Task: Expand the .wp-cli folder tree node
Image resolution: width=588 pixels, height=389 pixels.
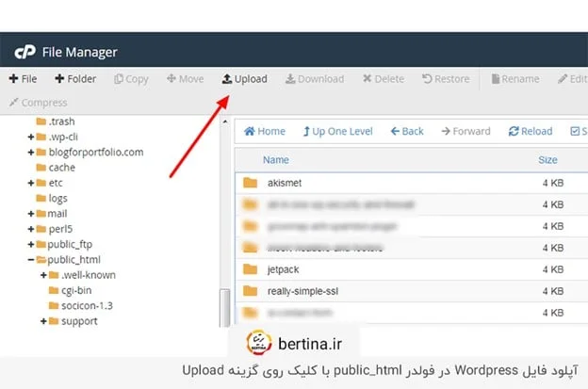Action: pyautogui.click(x=31, y=137)
